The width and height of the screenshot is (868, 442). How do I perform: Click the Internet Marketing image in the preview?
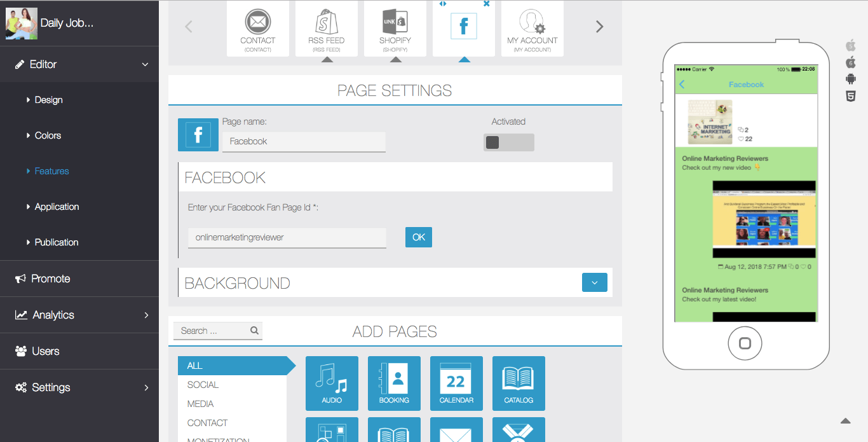pyautogui.click(x=710, y=121)
